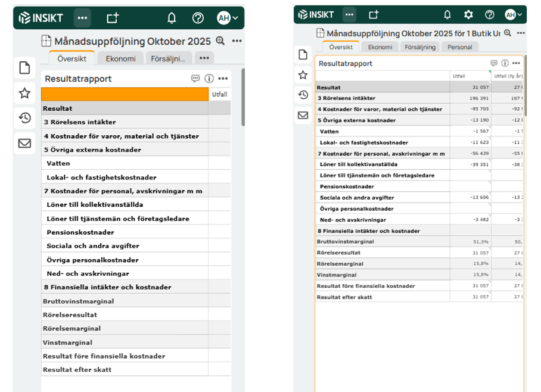Expand the AH user menu in the right window
The width and height of the screenshot is (541, 392).
click(x=513, y=15)
